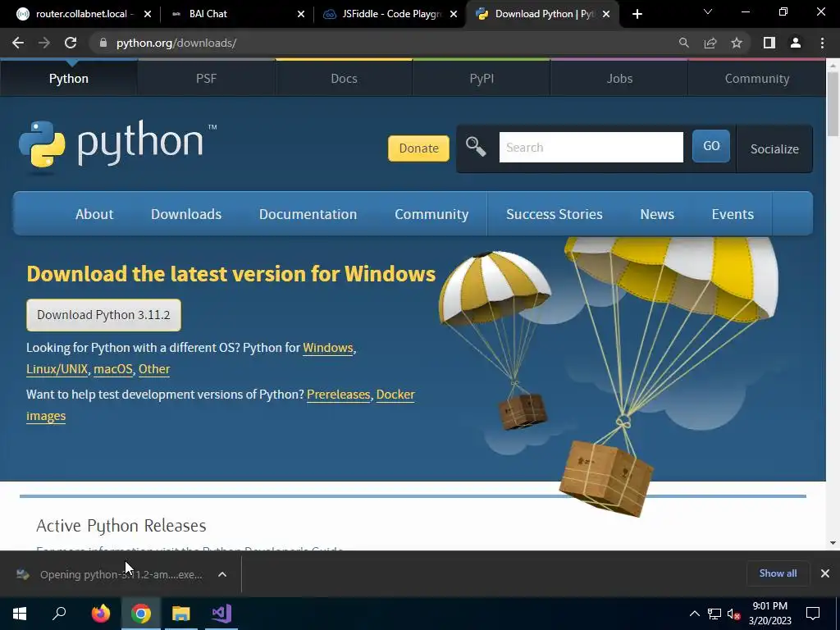
Task: Open the Events navigation item
Action: [733, 214]
